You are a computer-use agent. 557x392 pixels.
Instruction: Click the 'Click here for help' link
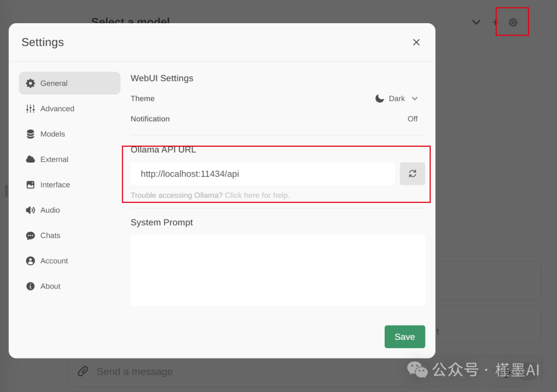257,195
